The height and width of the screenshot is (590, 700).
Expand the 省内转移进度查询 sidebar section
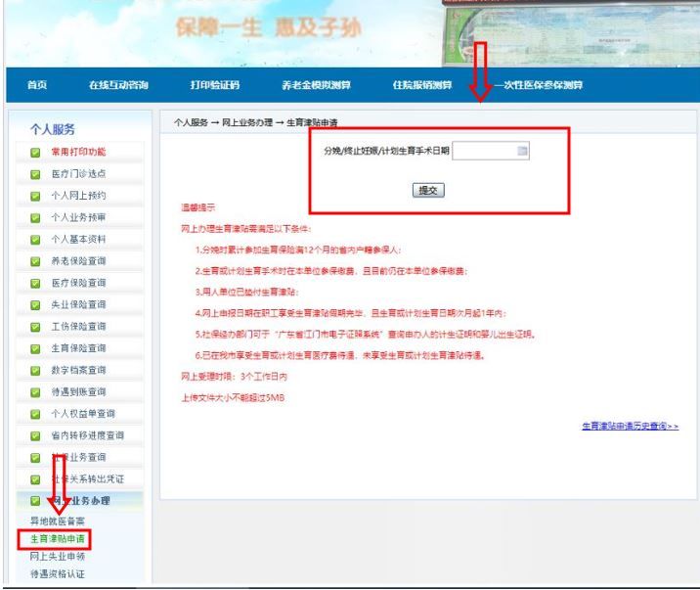87,435
